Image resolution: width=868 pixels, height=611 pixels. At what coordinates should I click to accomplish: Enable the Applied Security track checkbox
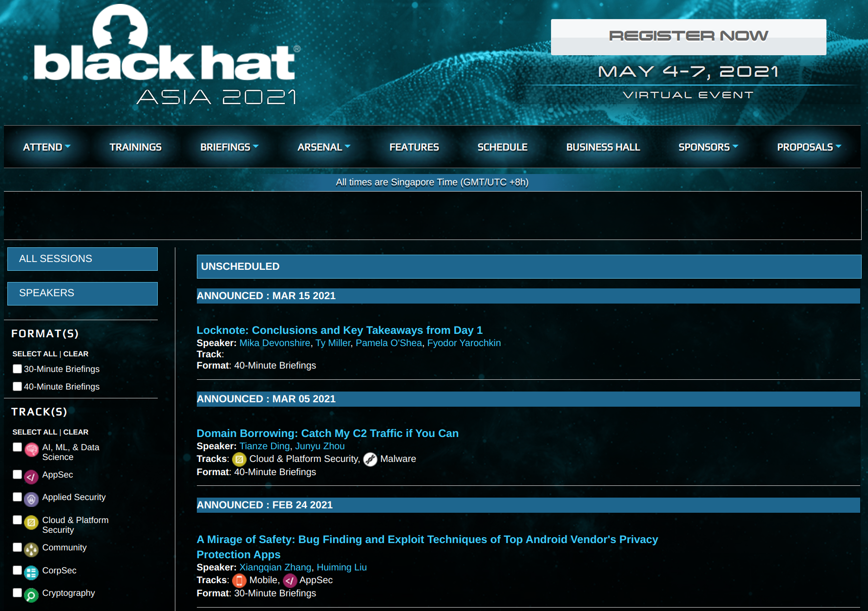pos(17,497)
